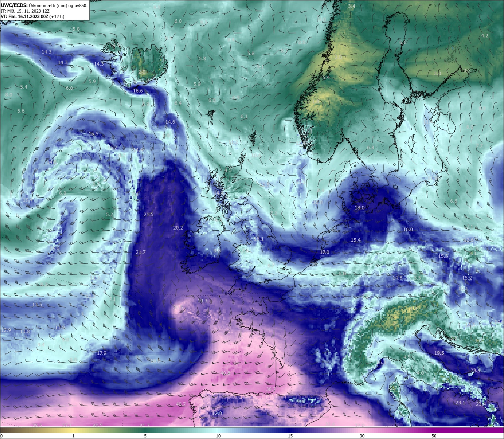Click the 15 tick on the color scale

(290, 436)
